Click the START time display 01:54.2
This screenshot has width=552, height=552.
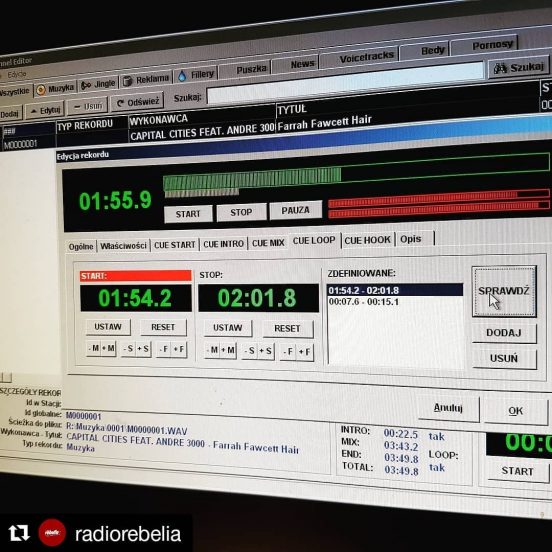tap(136, 298)
